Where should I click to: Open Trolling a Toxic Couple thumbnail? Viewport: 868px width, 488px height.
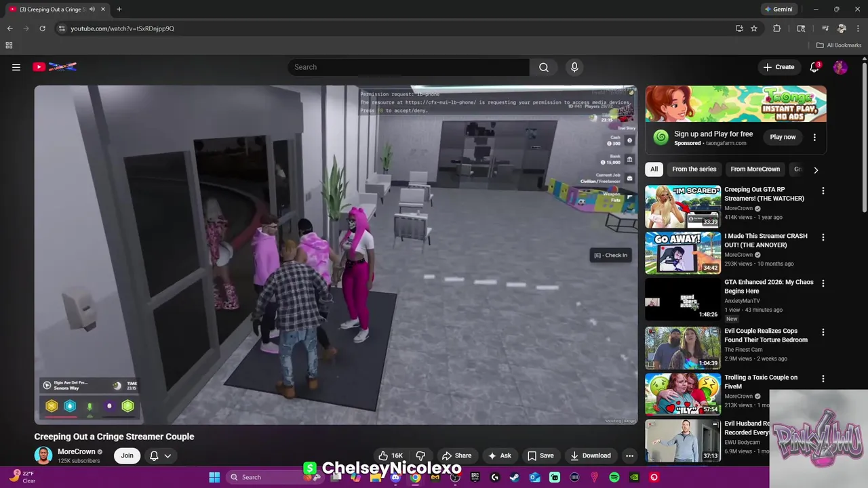683,394
